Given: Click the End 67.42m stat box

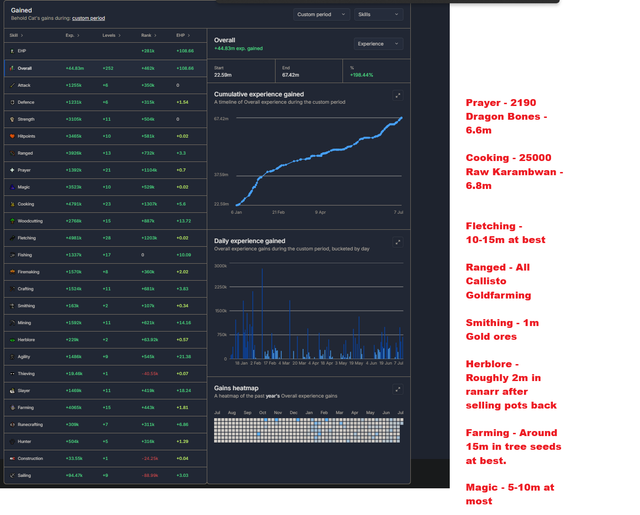Looking at the screenshot, I should pyautogui.click(x=309, y=71).
